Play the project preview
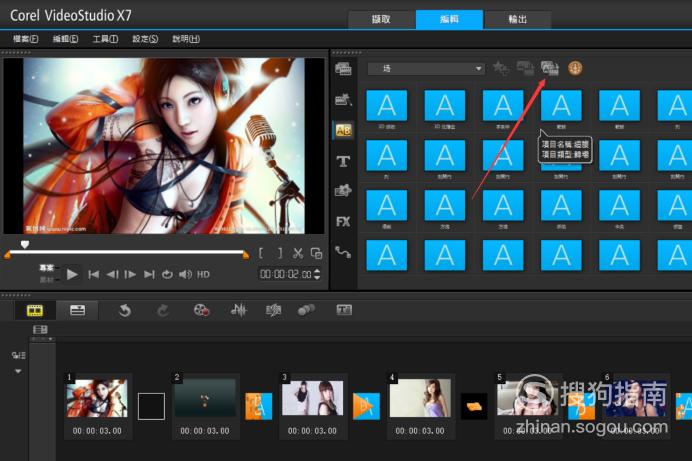The width and height of the screenshot is (692, 461). click(x=72, y=274)
